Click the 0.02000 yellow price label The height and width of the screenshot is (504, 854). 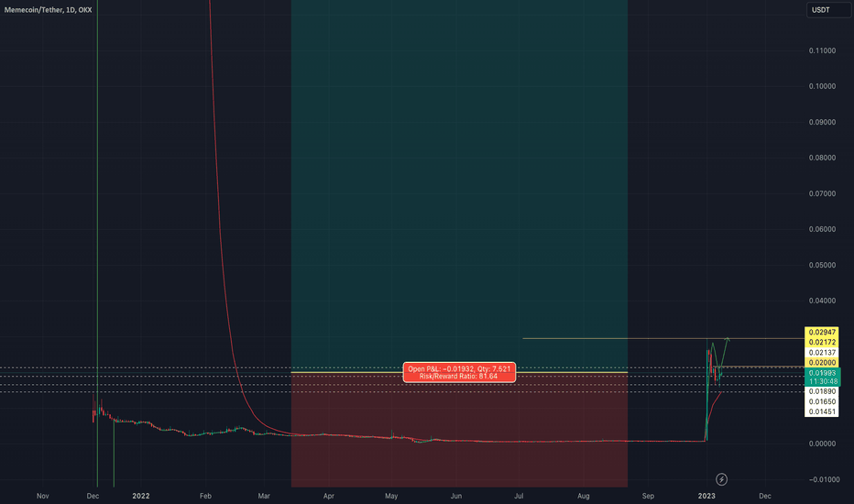pyautogui.click(x=821, y=362)
